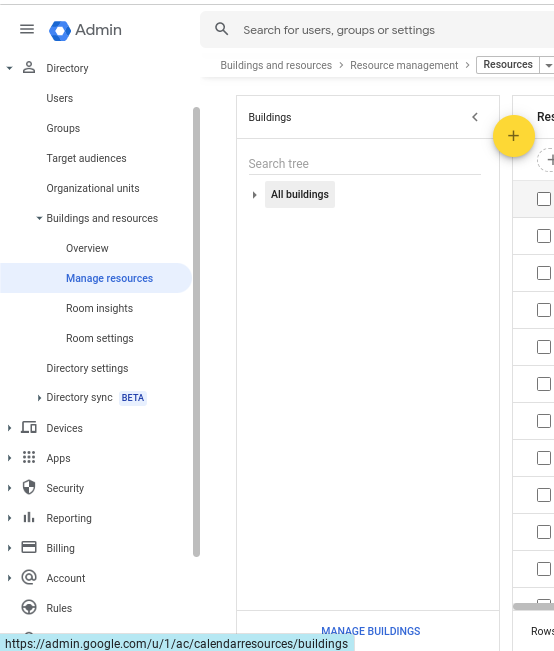Image resolution: width=554 pixels, height=651 pixels.
Task: Tick the header select-all checkbox in the resources table
Action: 544,199
